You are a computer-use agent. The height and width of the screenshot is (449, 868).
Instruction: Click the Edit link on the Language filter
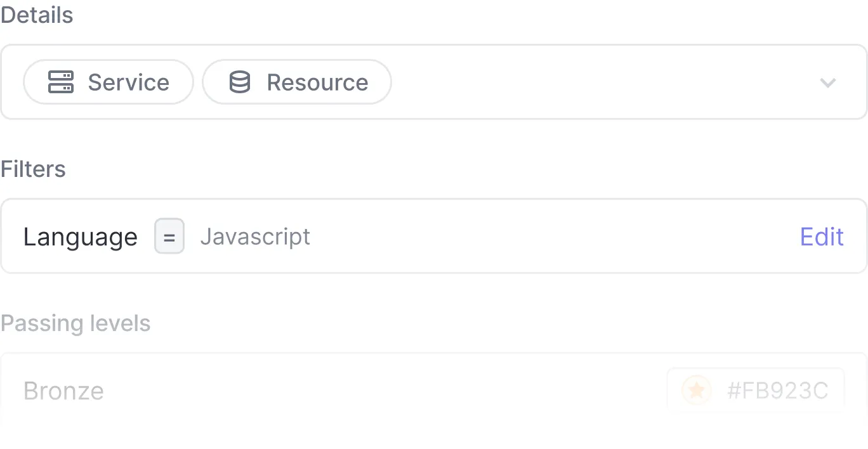click(821, 236)
